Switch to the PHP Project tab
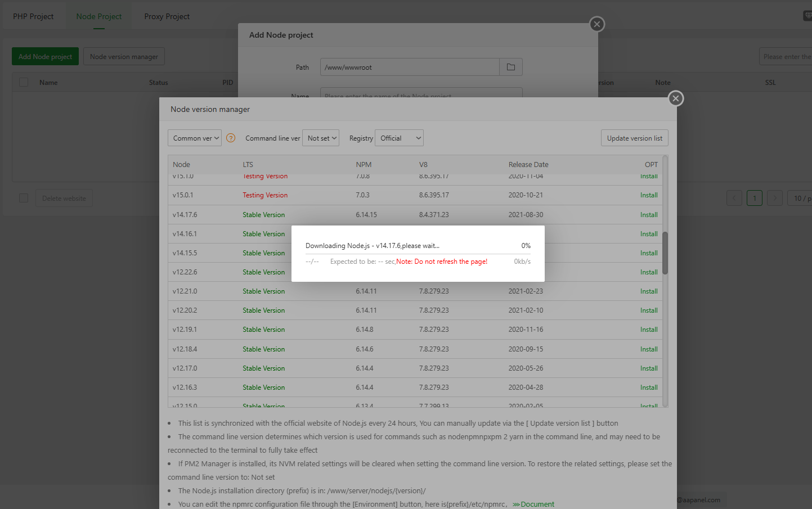 (33, 16)
